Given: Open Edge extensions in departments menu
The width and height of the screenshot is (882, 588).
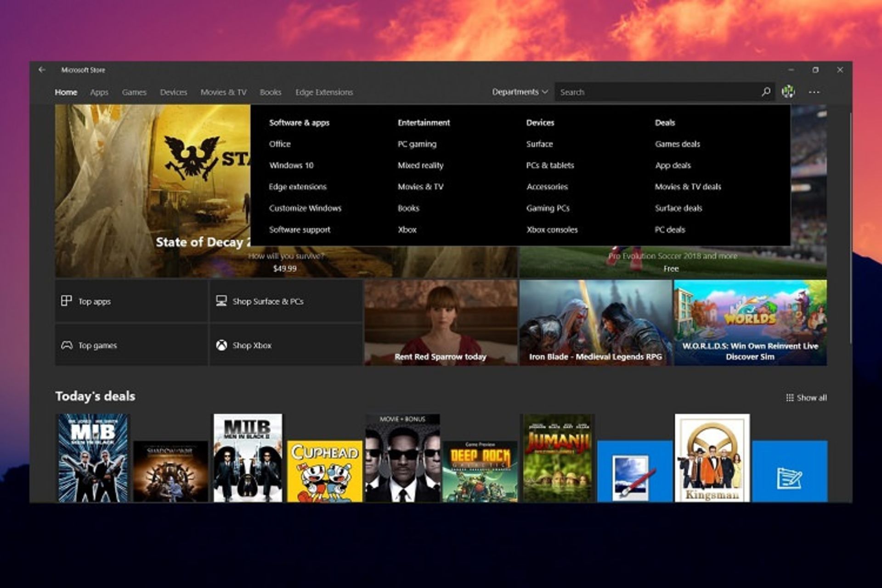Looking at the screenshot, I should click(x=298, y=187).
